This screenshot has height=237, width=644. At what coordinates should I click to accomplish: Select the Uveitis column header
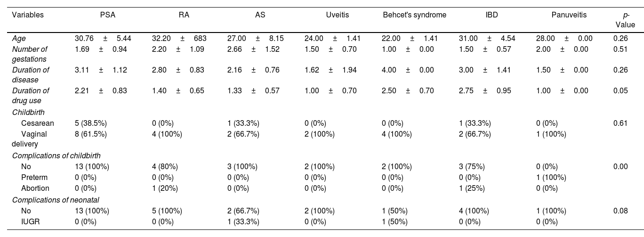pos(338,15)
